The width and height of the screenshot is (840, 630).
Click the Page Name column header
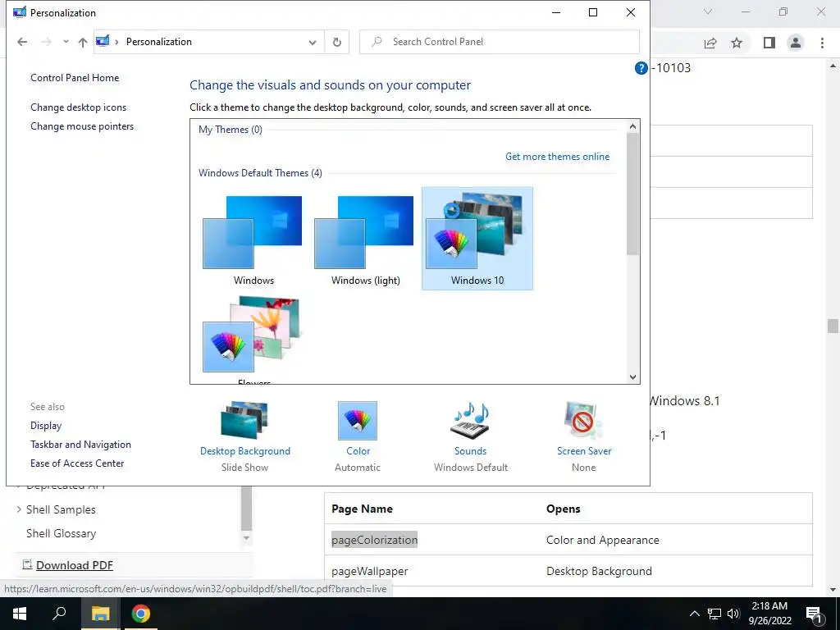click(x=362, y=509)
